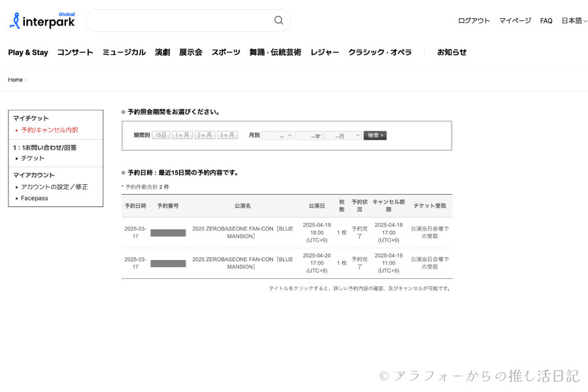The image size is (588, 392).
Task: Expand the 日本語 language dropdown
Action: (574, 21)
